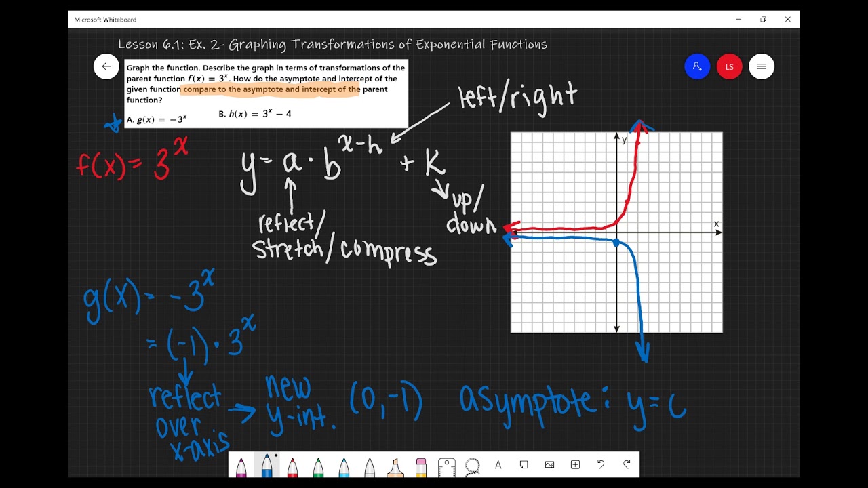Go back using the arrow button
The height and width of the screenshot is (488, 868).
[106, 66]
